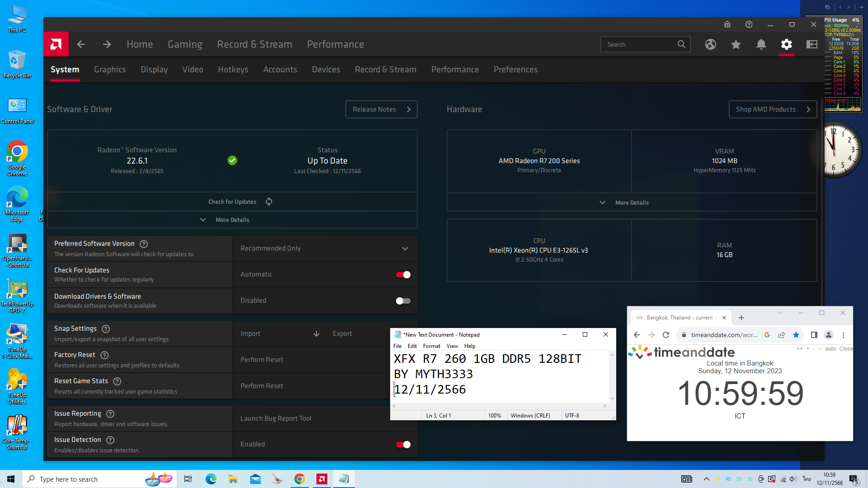Open notifications bell icon
Viewport: 868px width, 488px height.
(761, 44)
